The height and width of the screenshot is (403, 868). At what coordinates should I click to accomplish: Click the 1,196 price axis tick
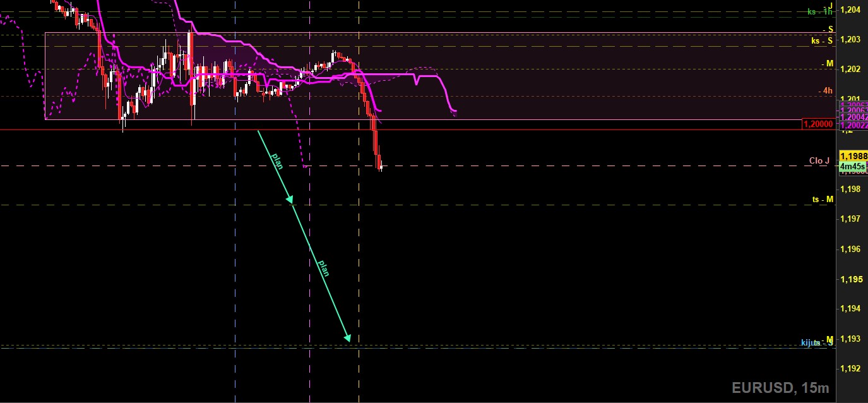(852, 249)
